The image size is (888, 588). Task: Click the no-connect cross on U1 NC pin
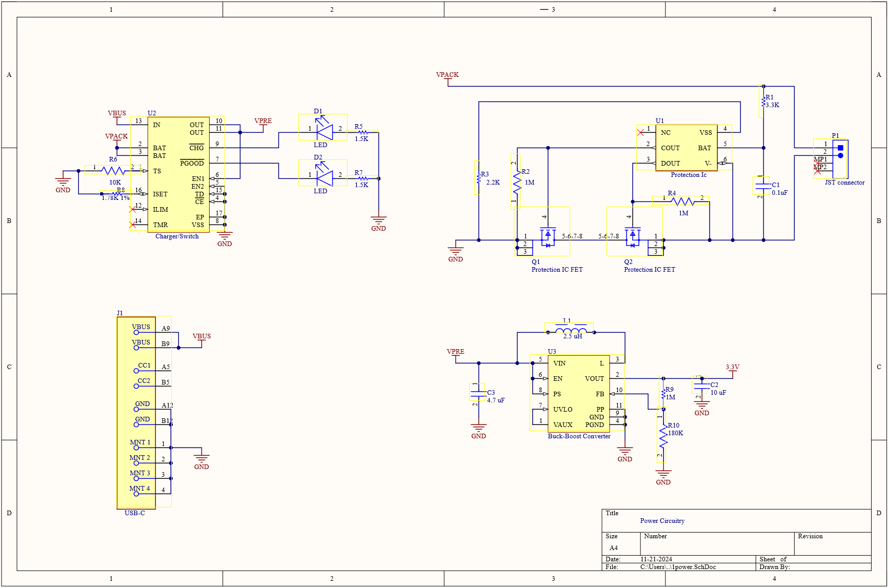pos(640,132)
